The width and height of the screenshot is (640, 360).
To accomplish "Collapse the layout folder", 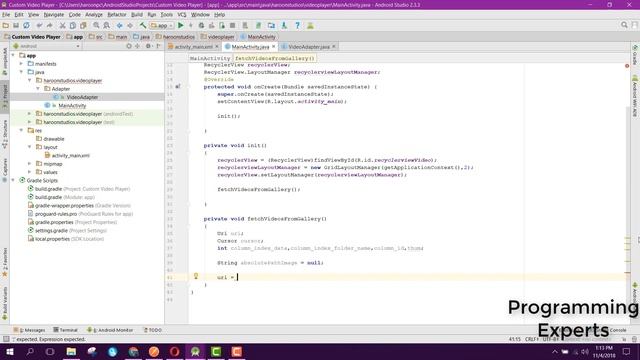I will click(30, 147).
